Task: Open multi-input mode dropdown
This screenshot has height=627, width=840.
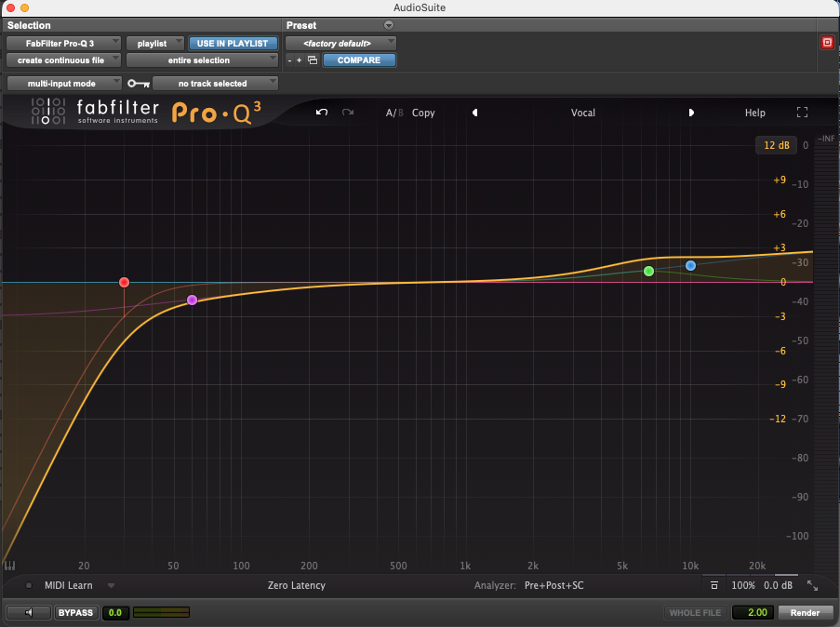Action: tap(64, 83)
